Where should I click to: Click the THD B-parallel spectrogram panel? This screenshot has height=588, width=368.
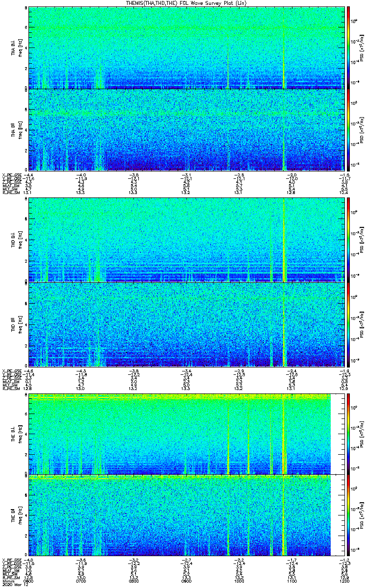pos(185,324)
